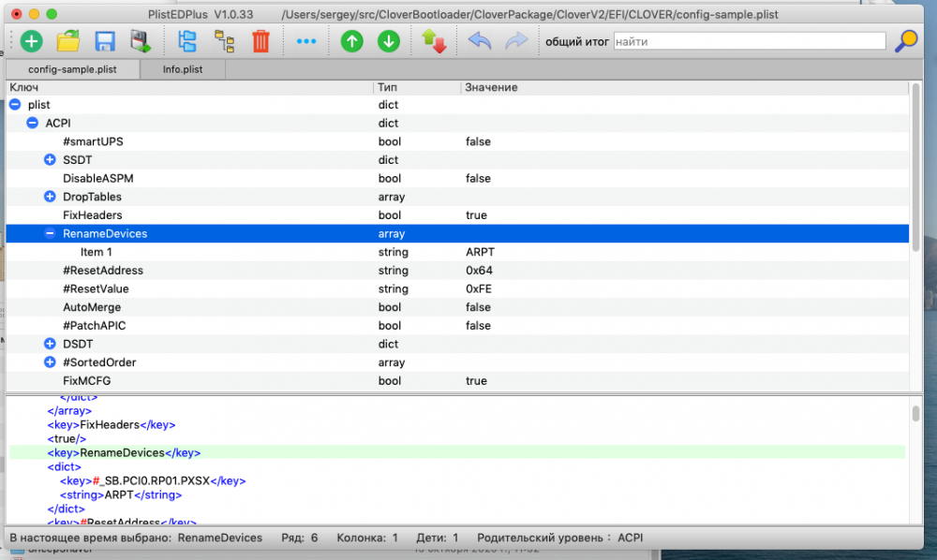This screenshot has height=560, width=937.
Task: Click the Колонка: 1 status entry
Action: click(x=367, y=538)
